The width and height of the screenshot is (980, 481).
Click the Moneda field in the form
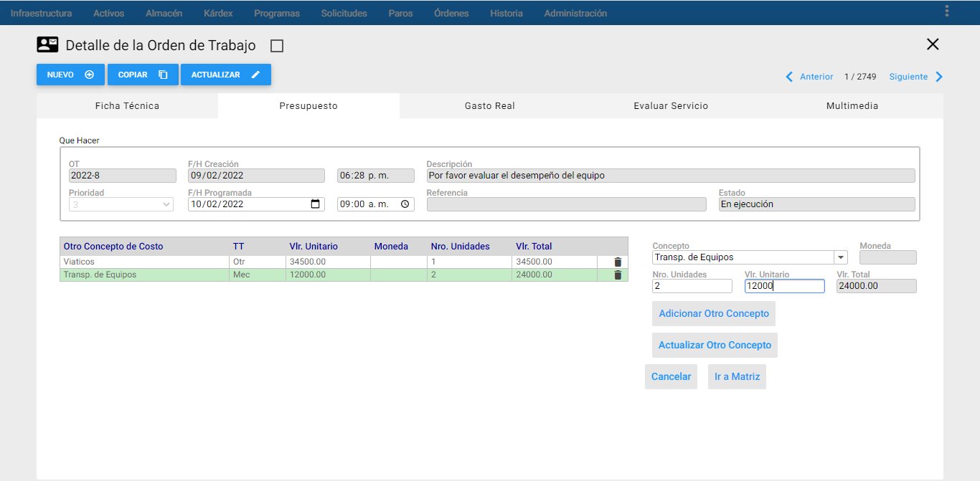[x=888, y=257]
